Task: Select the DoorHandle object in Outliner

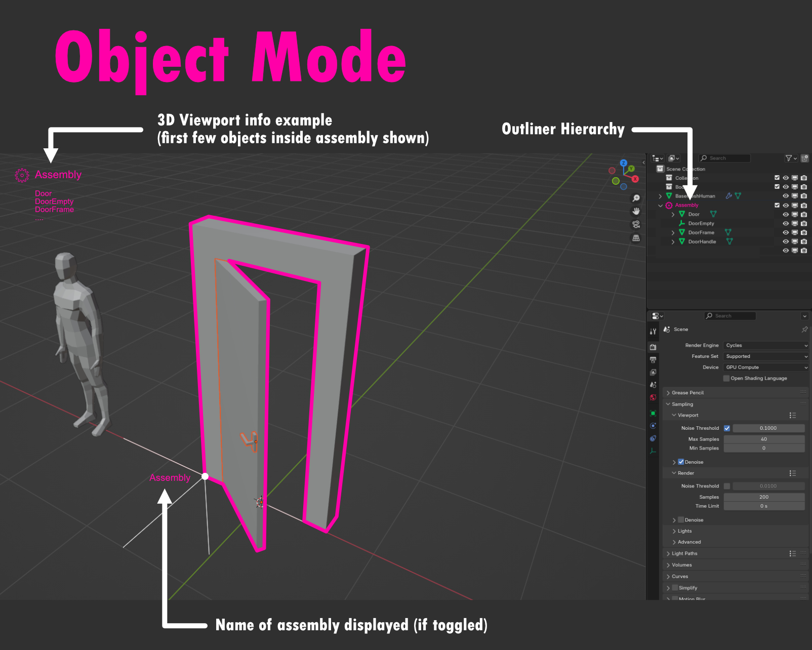Action: pos(702,241)
